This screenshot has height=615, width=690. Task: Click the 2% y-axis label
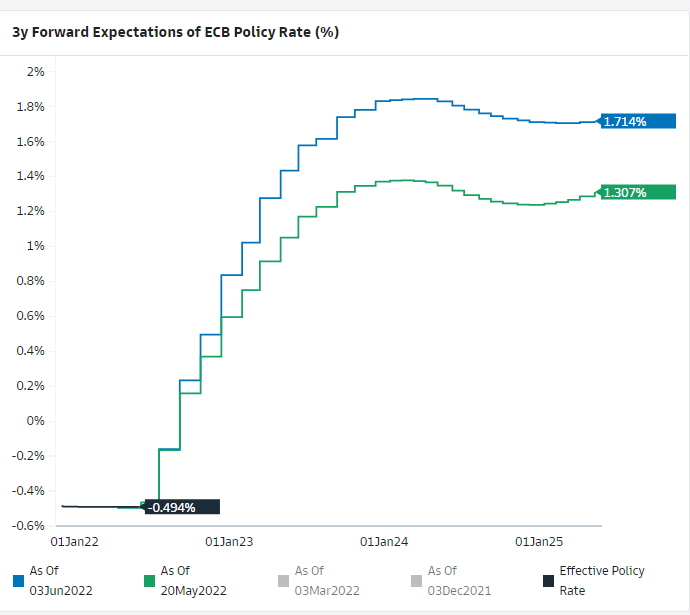(36, 72)
